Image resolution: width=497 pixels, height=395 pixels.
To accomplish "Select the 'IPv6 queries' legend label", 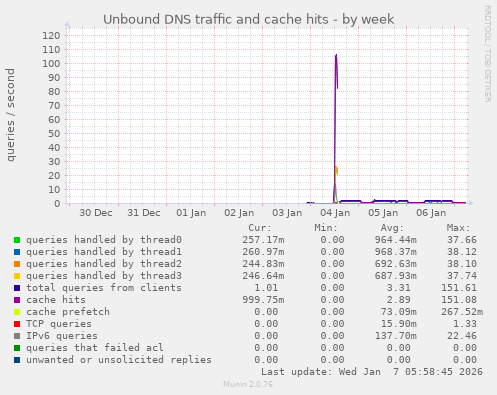I will (62, 336).
